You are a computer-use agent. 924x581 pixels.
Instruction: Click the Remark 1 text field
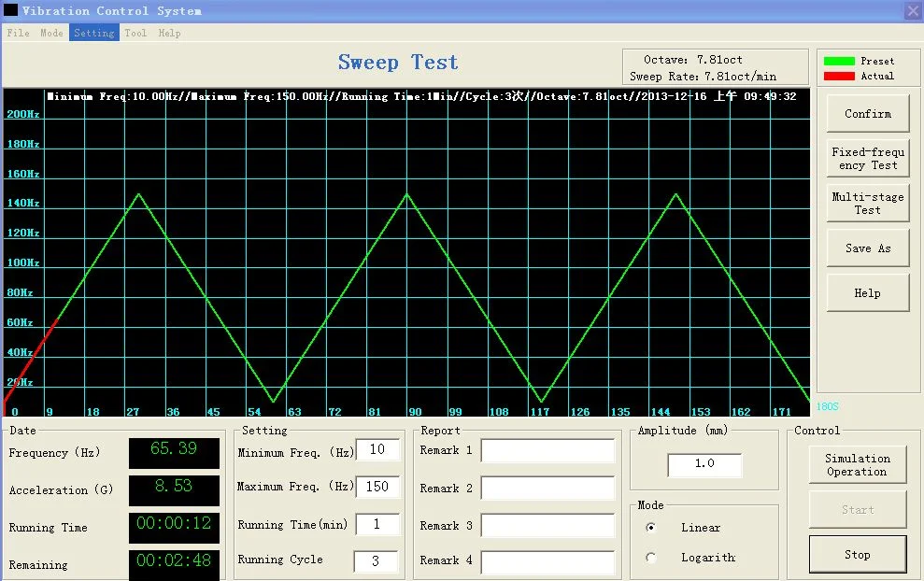click(x=547, y=451)
